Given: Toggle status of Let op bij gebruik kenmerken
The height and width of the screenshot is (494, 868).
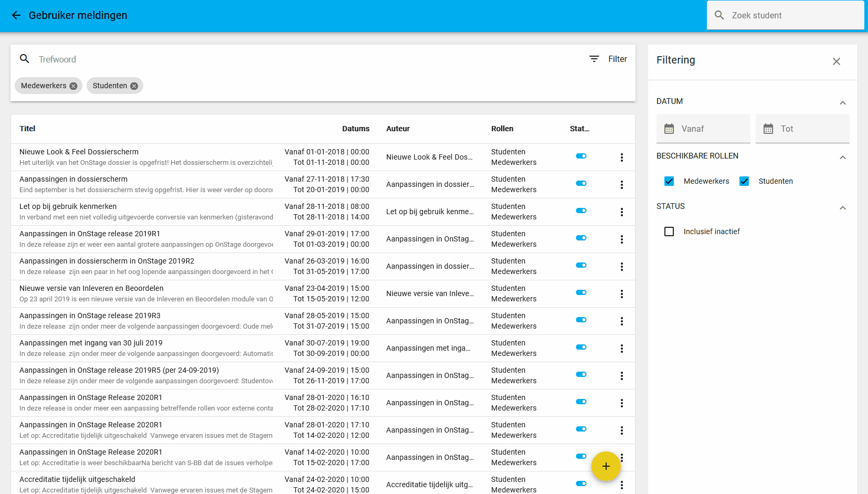Looking at the screenshot, I should tap(581, 211).
